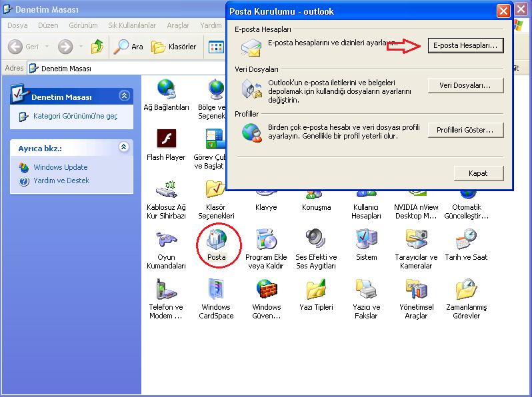Image resolution: width=532 pixels, height=397 pixels.
Task: Switch to Kategori Görünümü'ne geç link
Action: tap(75, 116)
